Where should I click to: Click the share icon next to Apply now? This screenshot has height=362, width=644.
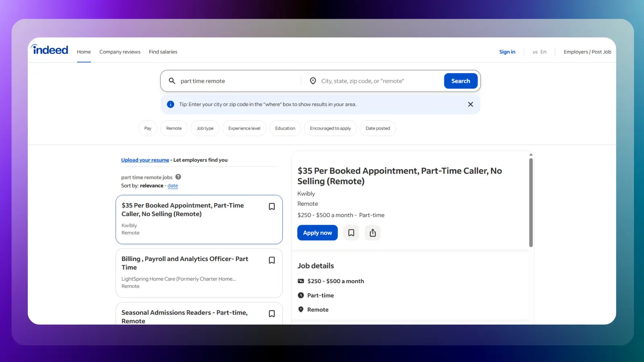373,232
